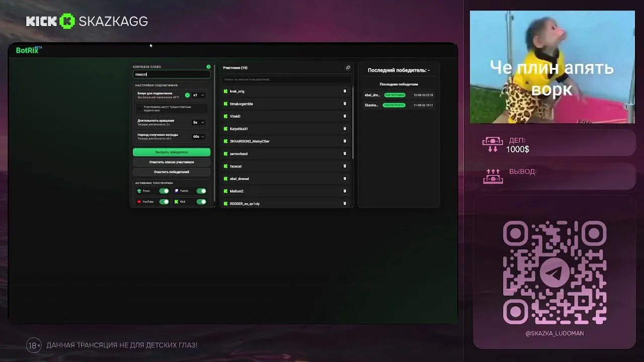Click the zemovkaxd username
The image size is (644, 362).
click(238, 154)
